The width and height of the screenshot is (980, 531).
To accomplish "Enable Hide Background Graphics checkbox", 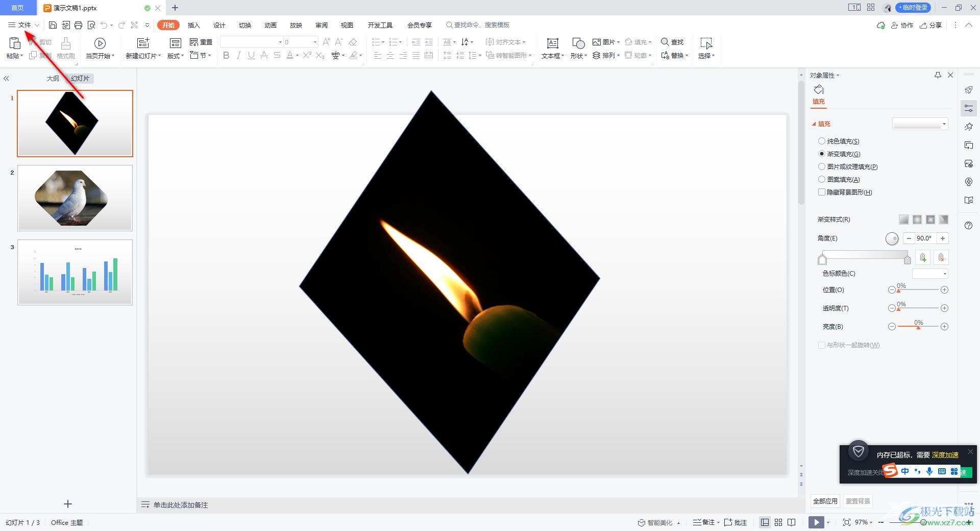I will click(x=822, y=192).
